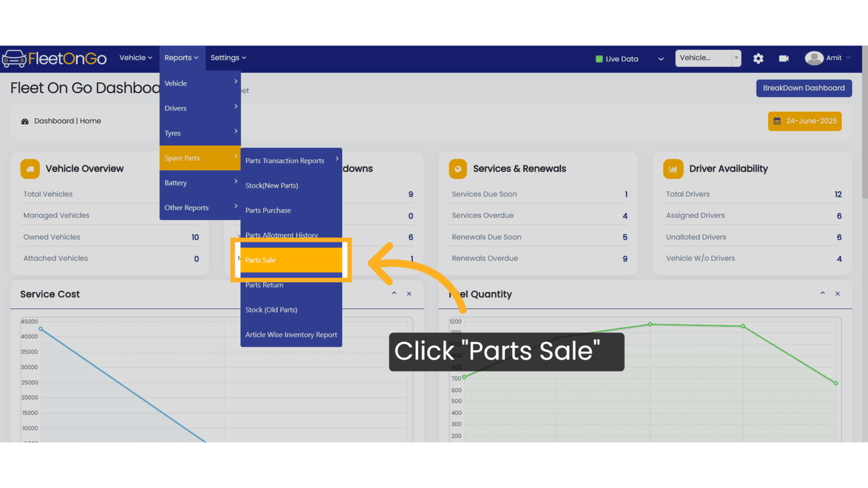Click the 24-June-2025 date button
868x488 pixels.
(805, 121)
